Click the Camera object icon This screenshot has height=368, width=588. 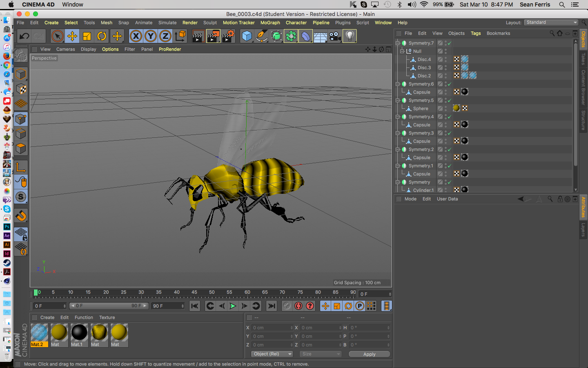pos(335,36)
